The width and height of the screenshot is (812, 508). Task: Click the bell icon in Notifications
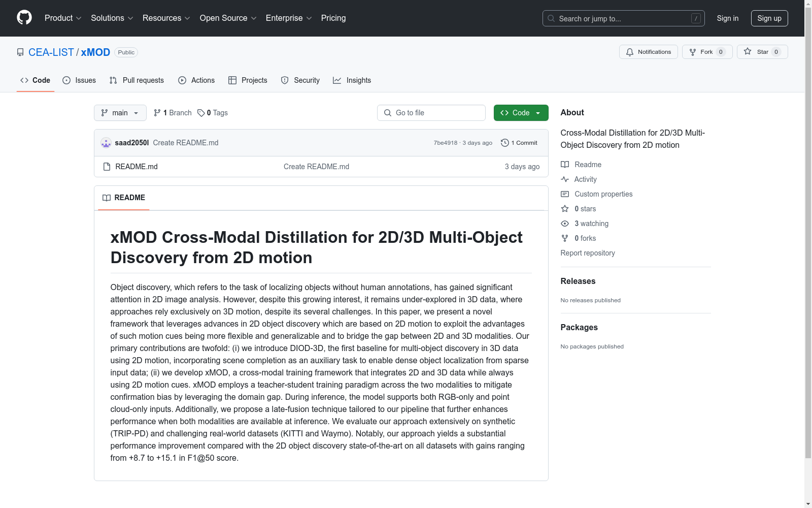(630, 52)
